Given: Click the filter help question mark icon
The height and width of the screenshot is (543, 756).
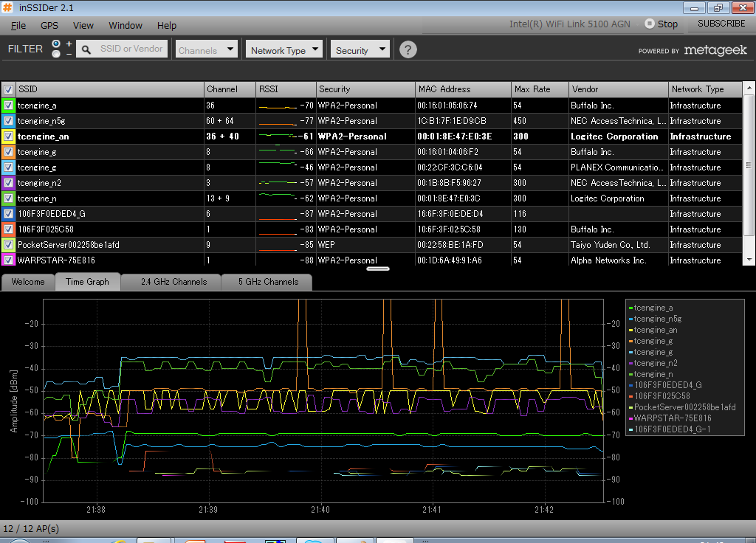Looking at the screenshot, I should (408, 49).
